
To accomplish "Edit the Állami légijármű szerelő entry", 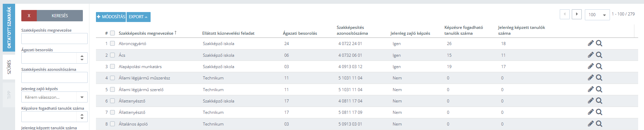I will [591, 89].
